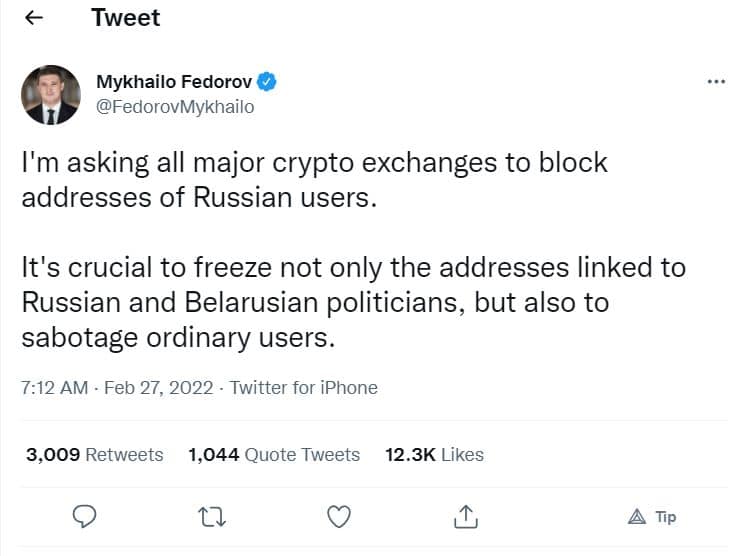
Task: Click the 7:12 AM timestamp
Action: coord(54,388)
